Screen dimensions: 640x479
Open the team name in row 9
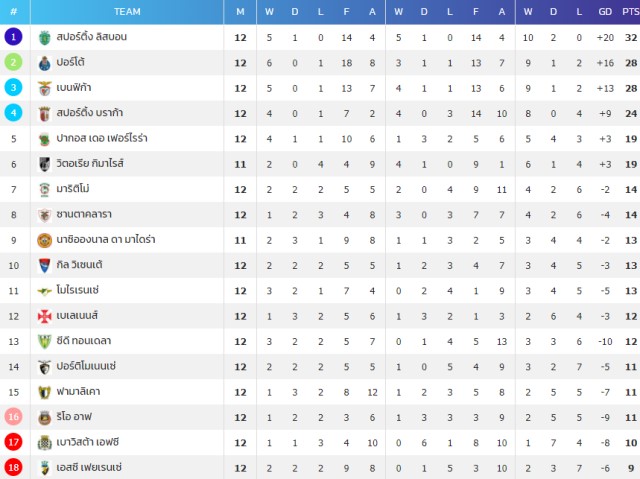point(106,240)
